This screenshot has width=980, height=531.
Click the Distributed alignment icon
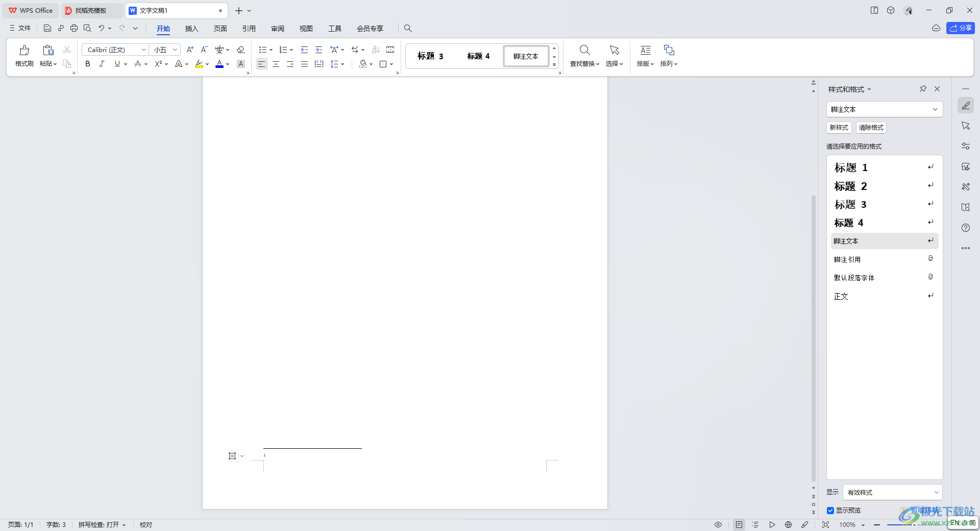(x=319, y=64)
